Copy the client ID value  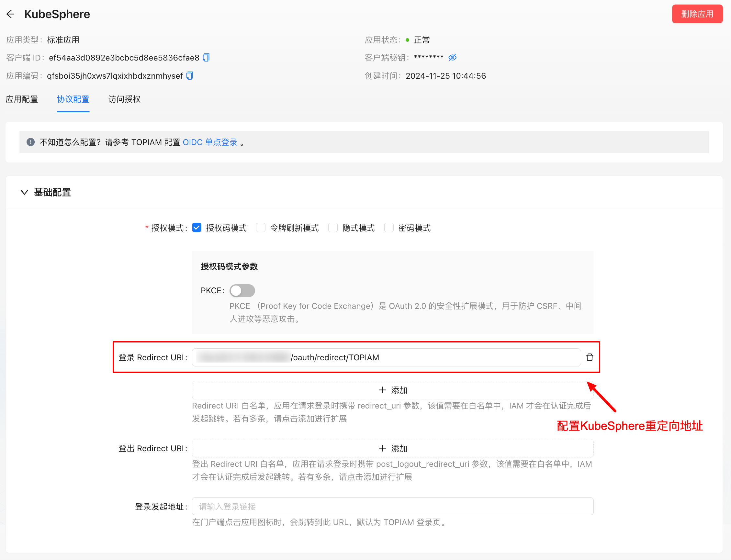tap(206, 58)
